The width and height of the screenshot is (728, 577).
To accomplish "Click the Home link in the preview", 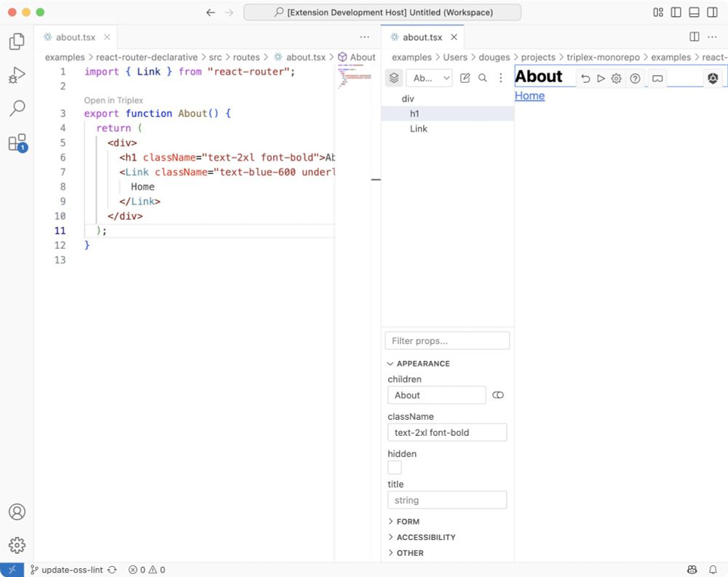I will click(529, 95).
